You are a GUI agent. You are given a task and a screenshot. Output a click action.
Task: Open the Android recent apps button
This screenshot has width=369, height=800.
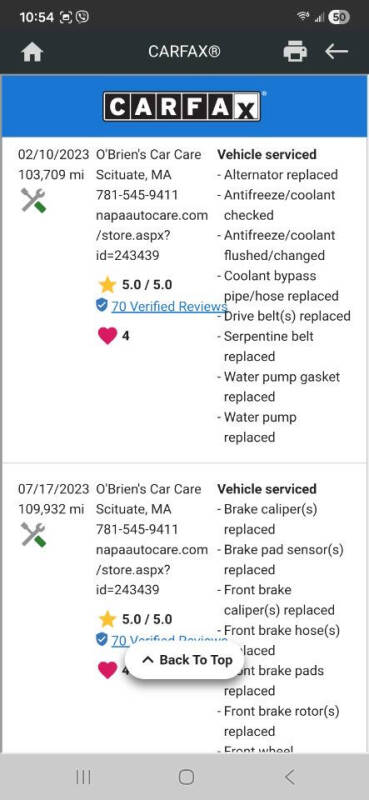(83, 777)
